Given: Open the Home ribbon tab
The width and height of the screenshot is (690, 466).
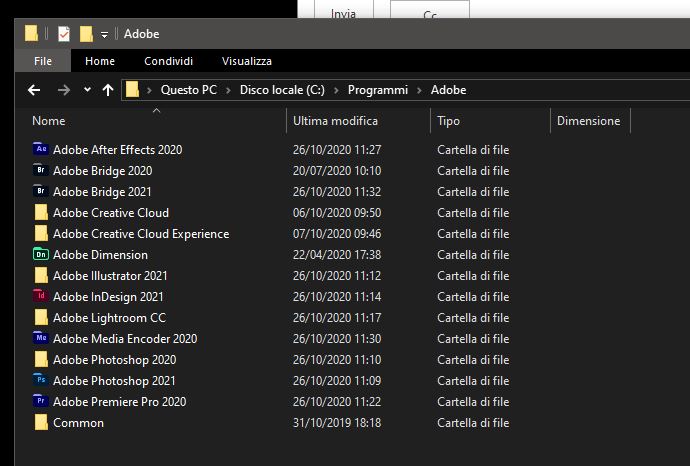Looking at the screenshot, I should tap(100, 61).
